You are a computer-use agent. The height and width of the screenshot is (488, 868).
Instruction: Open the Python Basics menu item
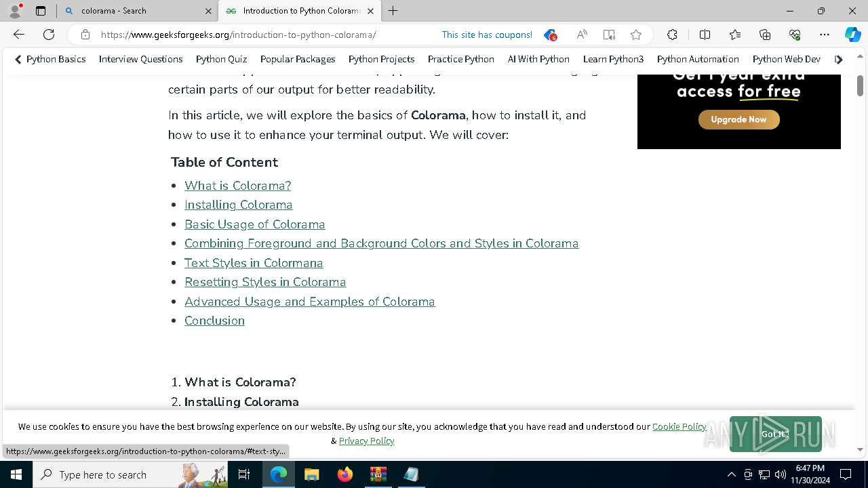point(56,60)
